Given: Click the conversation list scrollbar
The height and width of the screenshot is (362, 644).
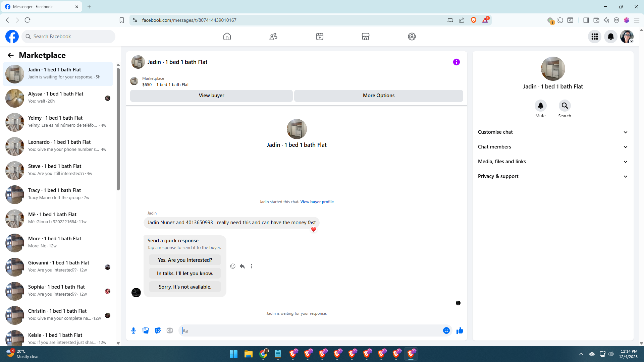Looking at the screenshot, I should coord(118,129).
